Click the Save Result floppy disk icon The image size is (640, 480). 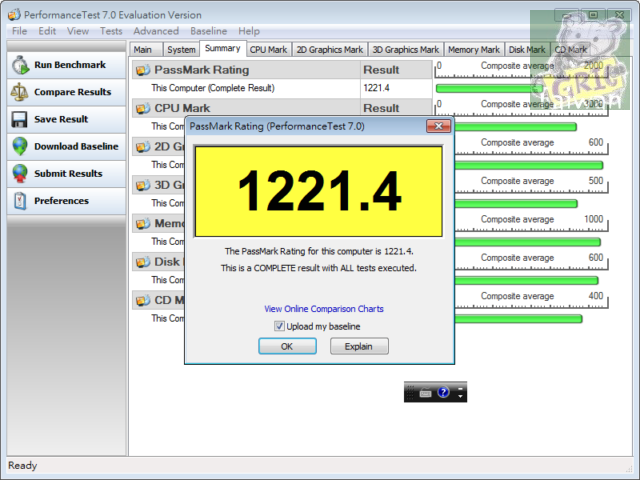point(19,119)
